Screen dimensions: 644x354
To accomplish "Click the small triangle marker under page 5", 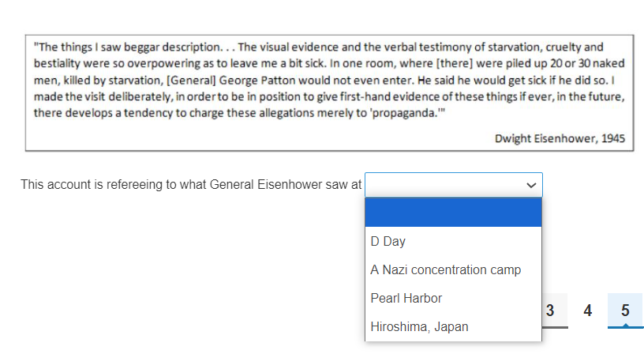I will 626,326.
